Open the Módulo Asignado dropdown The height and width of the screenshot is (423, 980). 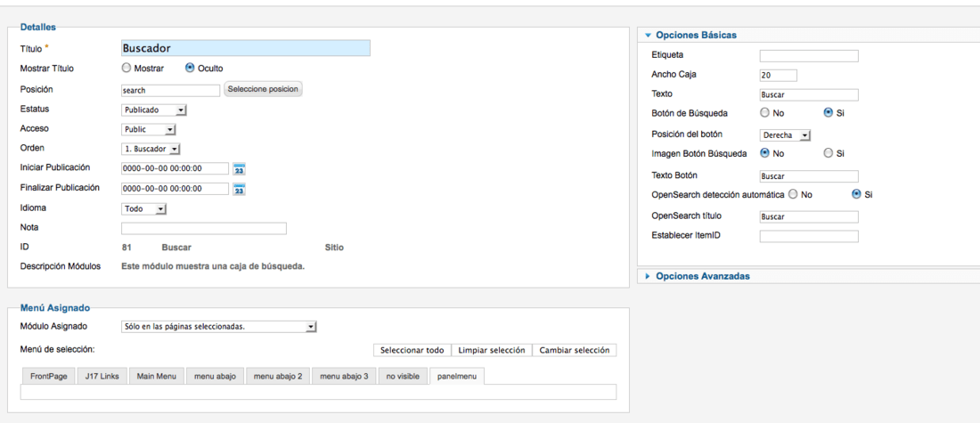pyautogui.click(x=219, y=327)
